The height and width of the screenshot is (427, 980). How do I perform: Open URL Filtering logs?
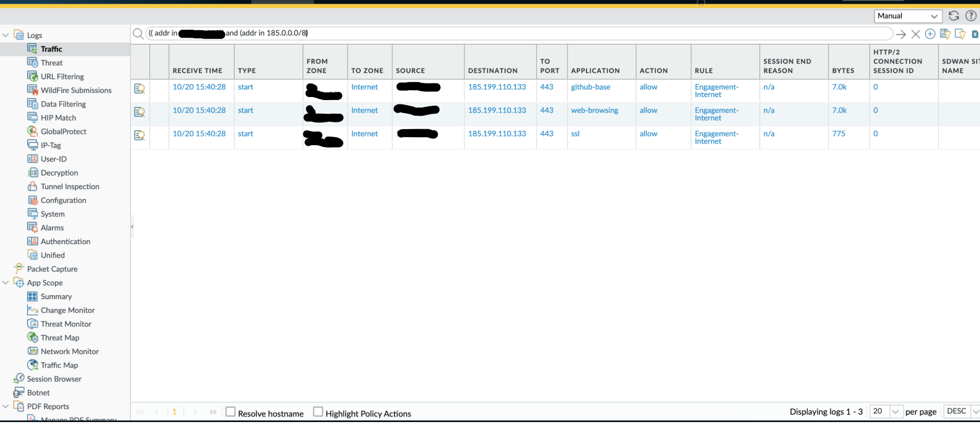[x=62, y=77]
